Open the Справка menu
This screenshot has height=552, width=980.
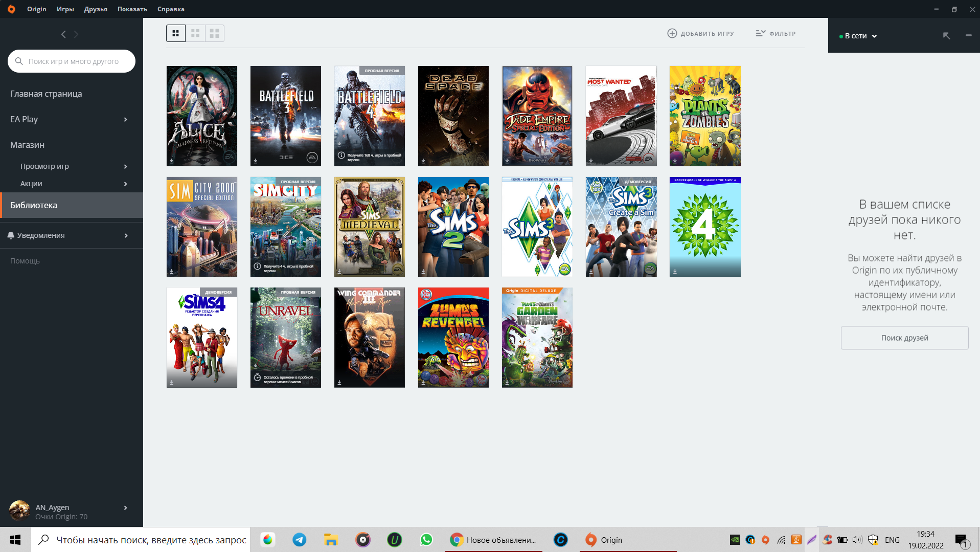point(171,9)
